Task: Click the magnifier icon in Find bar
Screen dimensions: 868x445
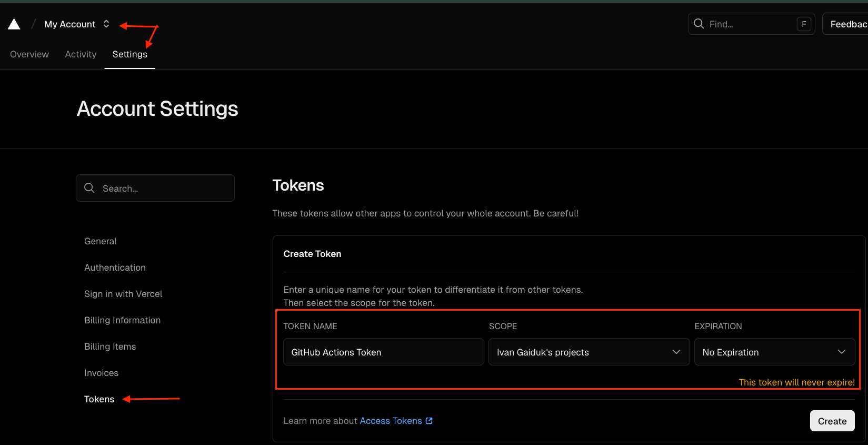Action: pos(699,24)
